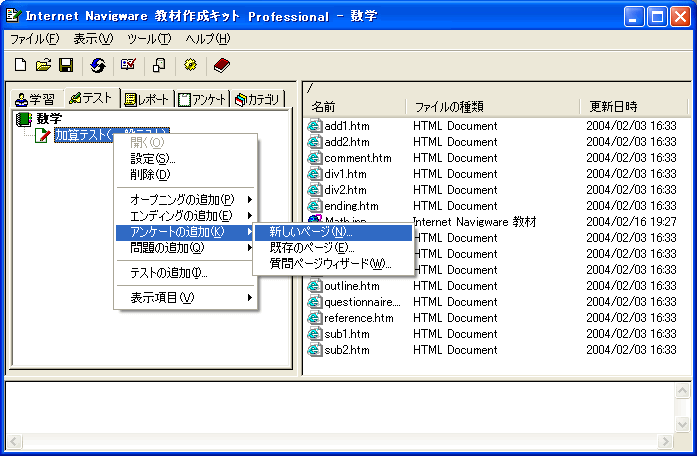Screen dimensions: 697x456
Task: Click the file icon for outline.htm
Action: (314, 286)
